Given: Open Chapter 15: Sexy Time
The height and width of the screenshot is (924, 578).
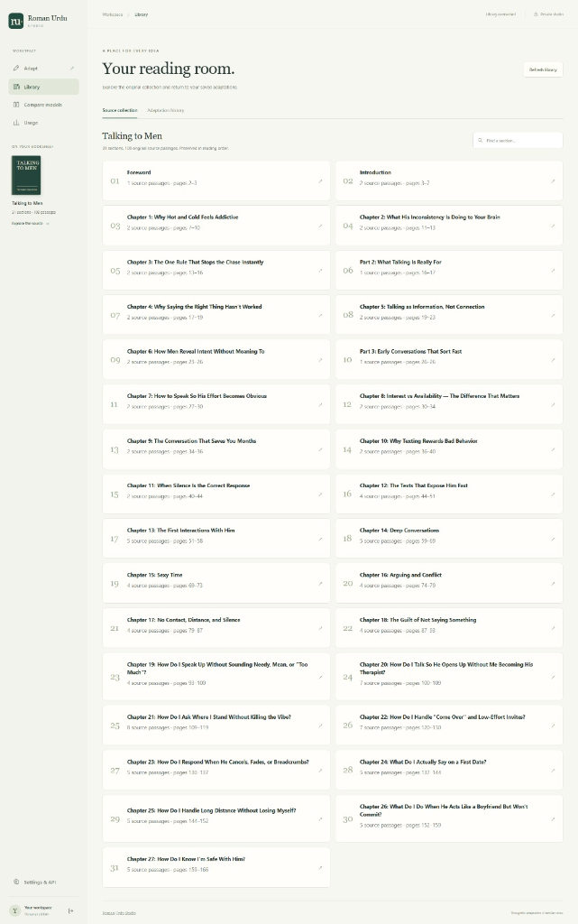Looking at the screenshot, I should pos(216,584).
